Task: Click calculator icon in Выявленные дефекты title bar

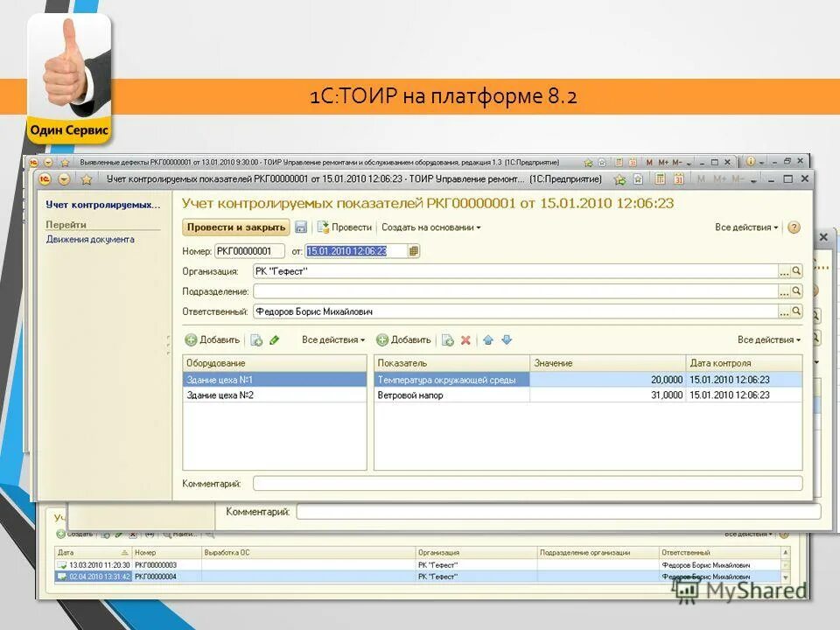Action: (x=619, y=162)
